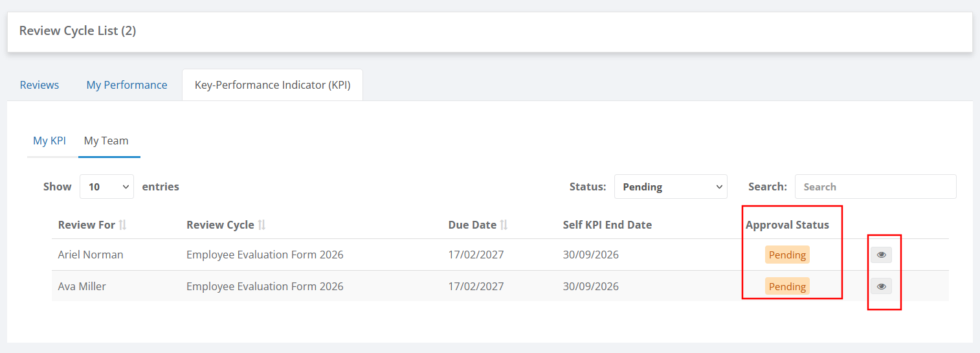Click Pending badge for Ava Miller
980x353 pixels.
pos(787,286)
